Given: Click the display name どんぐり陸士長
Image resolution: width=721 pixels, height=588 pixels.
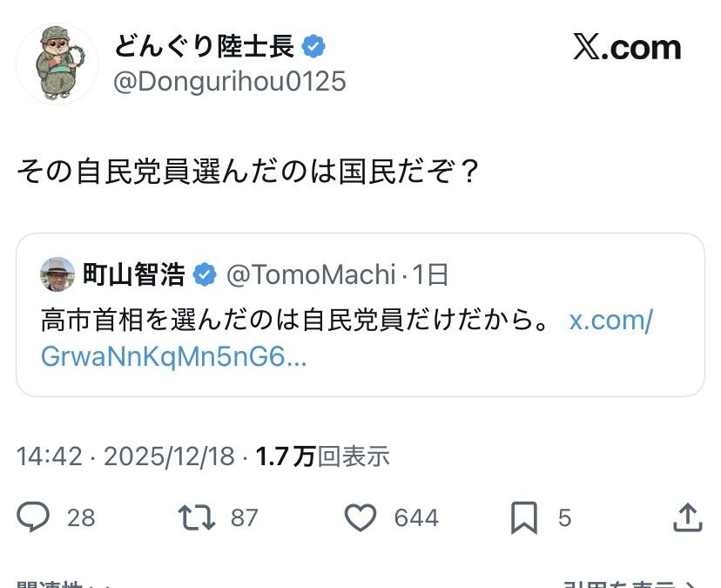Looking at the screenshot, I should (205, 46).
